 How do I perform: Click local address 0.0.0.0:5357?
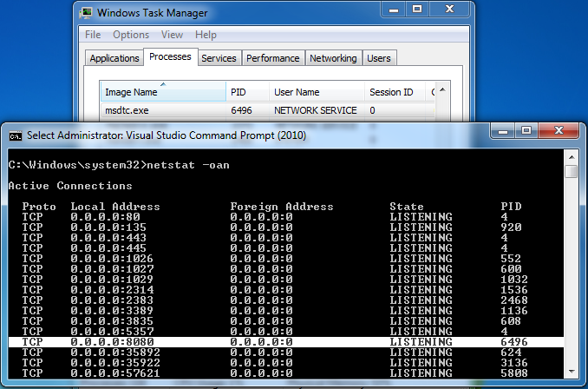112,332
